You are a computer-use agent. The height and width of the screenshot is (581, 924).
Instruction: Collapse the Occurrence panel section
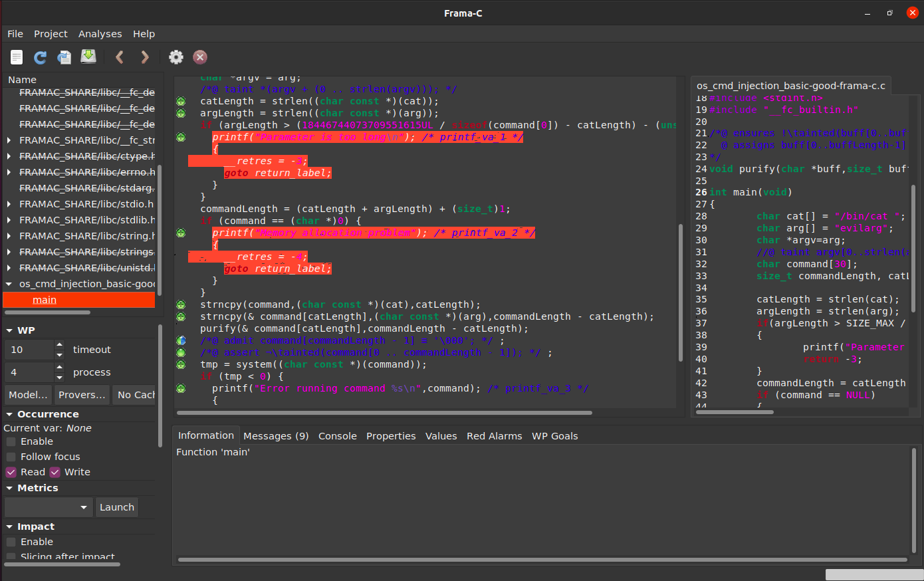click(10, 414)
